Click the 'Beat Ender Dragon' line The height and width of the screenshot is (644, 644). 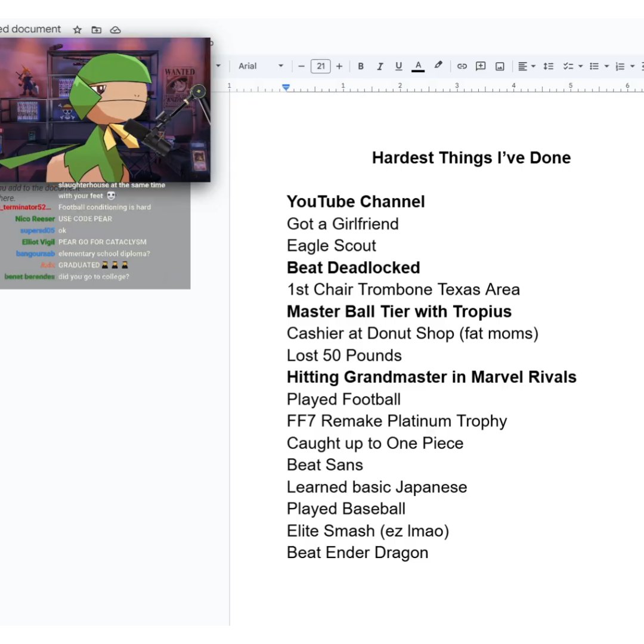[357, 553]
